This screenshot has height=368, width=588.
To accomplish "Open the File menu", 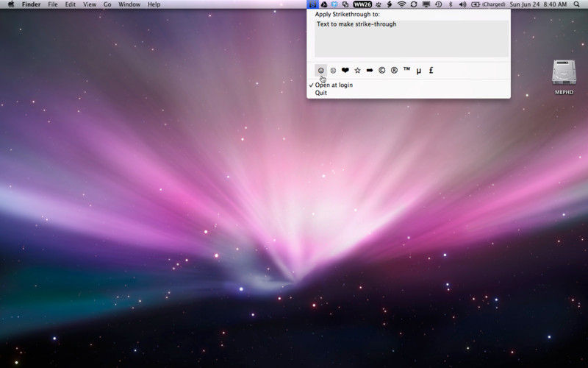I will click(53, 4).
